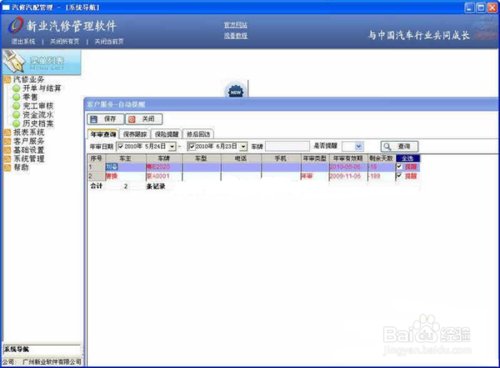Switch to the 保险提醒 tab

(x=166, y=134)
